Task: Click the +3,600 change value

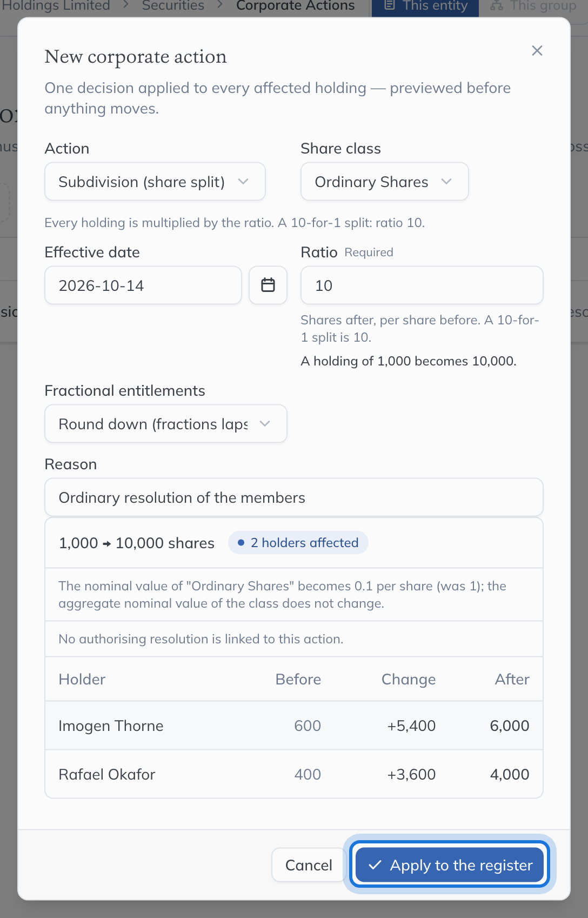Action: (411, 774)
